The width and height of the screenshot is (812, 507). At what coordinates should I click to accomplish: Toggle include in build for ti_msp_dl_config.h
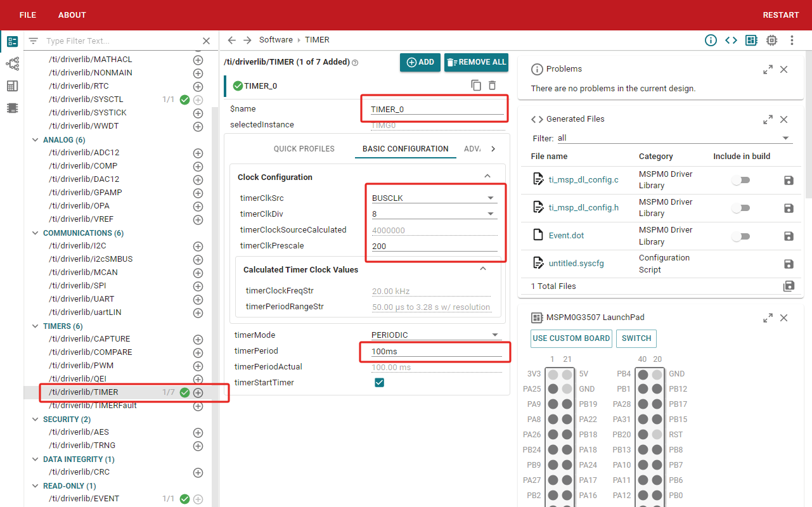pyautogui.click(x=740, y=208)
